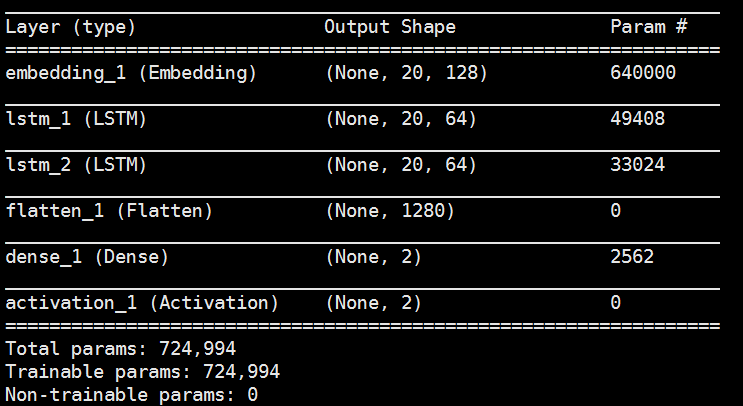
Task: Click the 49408 parameter count
Action: (637, 119)
